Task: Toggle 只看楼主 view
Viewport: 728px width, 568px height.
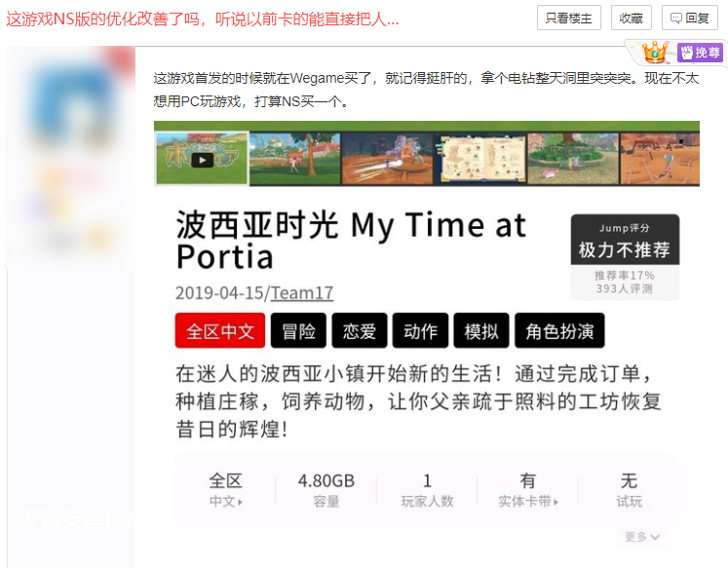Action: click(x=569, y=18)
